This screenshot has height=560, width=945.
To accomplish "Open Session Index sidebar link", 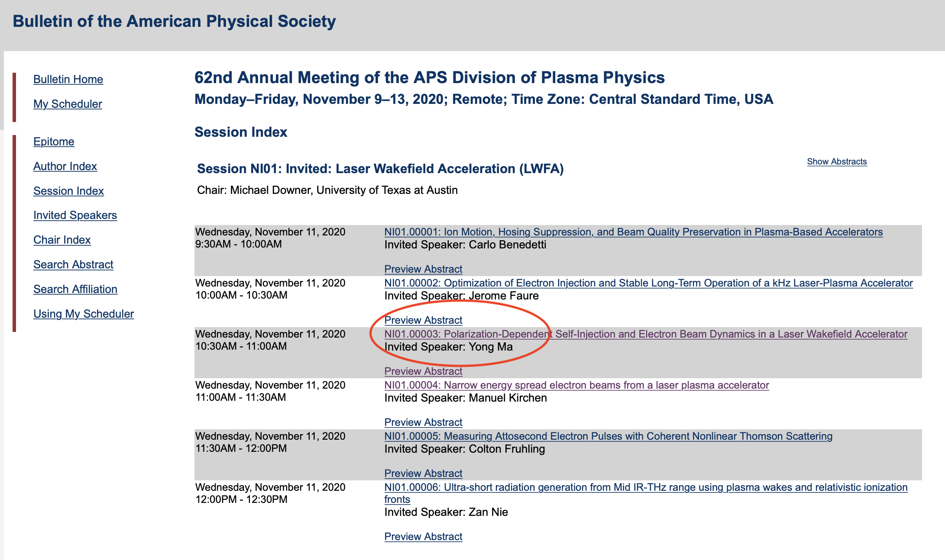I will click(68, 191).
